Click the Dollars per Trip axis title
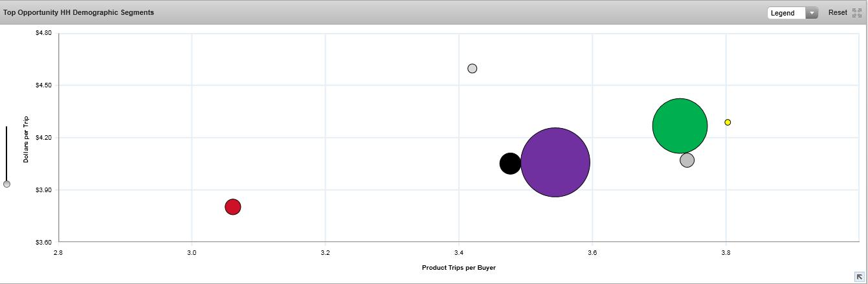Image resolution: width=868 pixels, height=284 pixels. point(26,139)
